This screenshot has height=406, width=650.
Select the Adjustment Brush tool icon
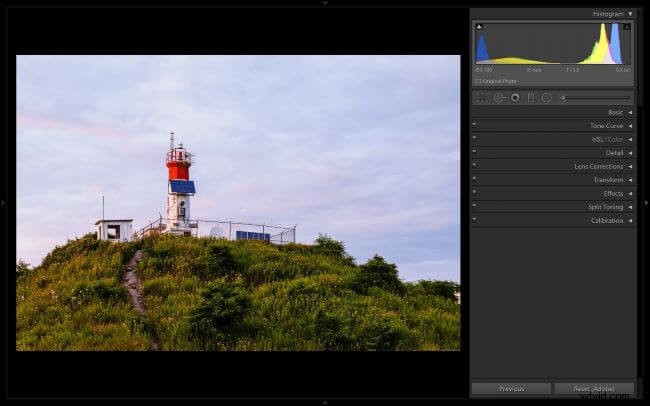(x=563, y=98)
